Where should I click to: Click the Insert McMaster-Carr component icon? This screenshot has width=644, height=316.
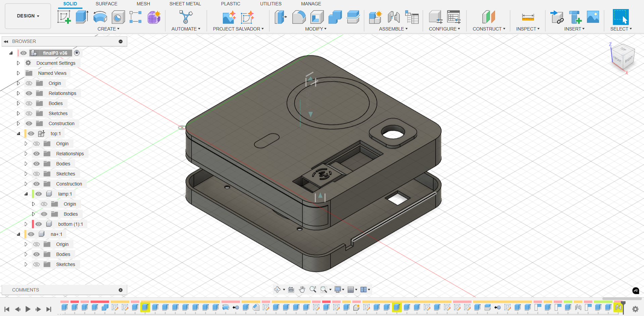pos(575,17)
